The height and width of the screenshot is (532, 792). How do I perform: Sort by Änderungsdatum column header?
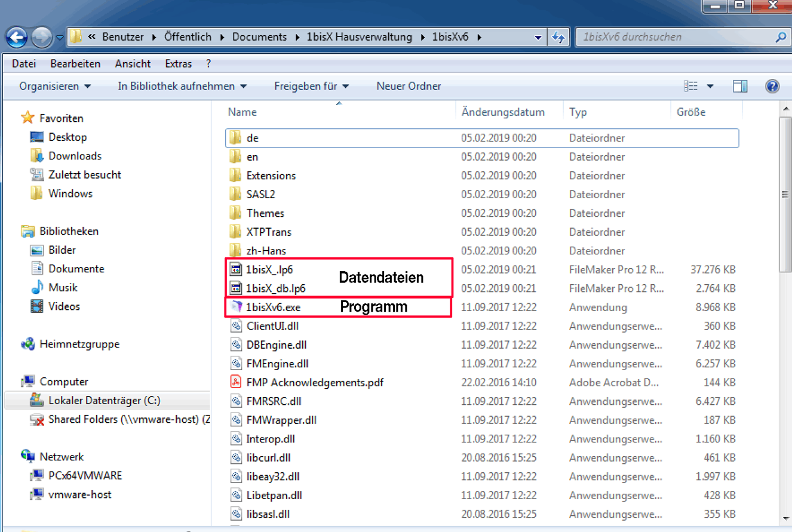(x=503, y=112)
